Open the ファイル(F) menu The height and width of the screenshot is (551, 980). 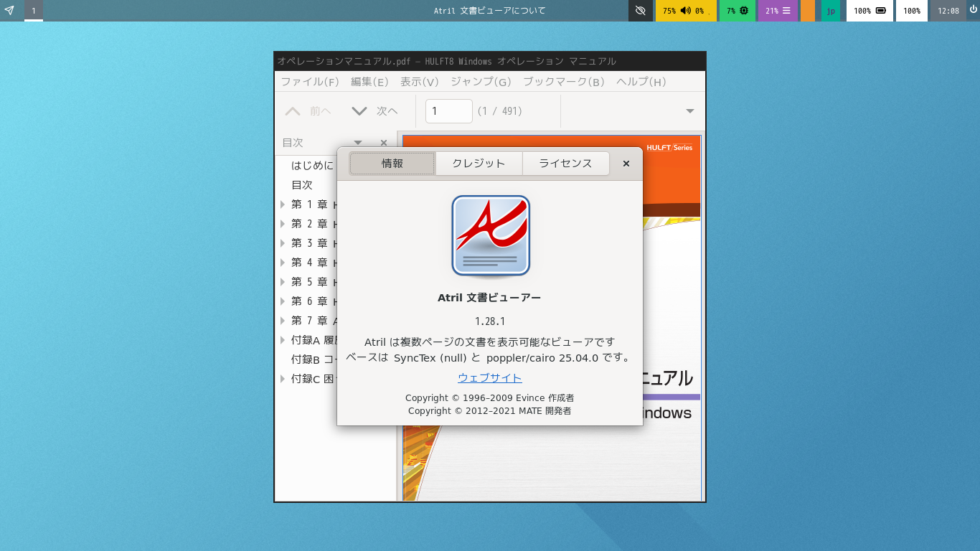pyautogui.click(x=310, y=82)
